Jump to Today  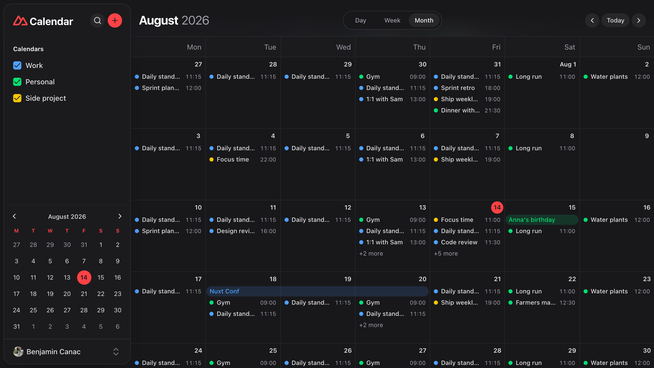[615, 20]
